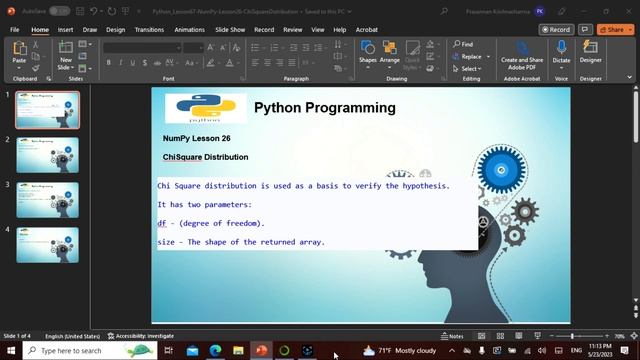Image resolution: width=640 pixels, height=360 pixels.
Task: Collapse the ribbon chevron
Action: (x=629, y=77)
